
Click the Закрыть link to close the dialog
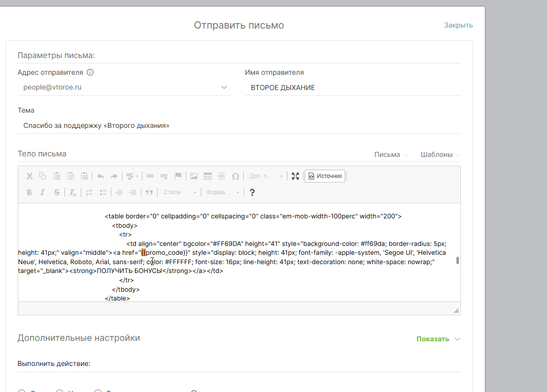coord(458,25)
